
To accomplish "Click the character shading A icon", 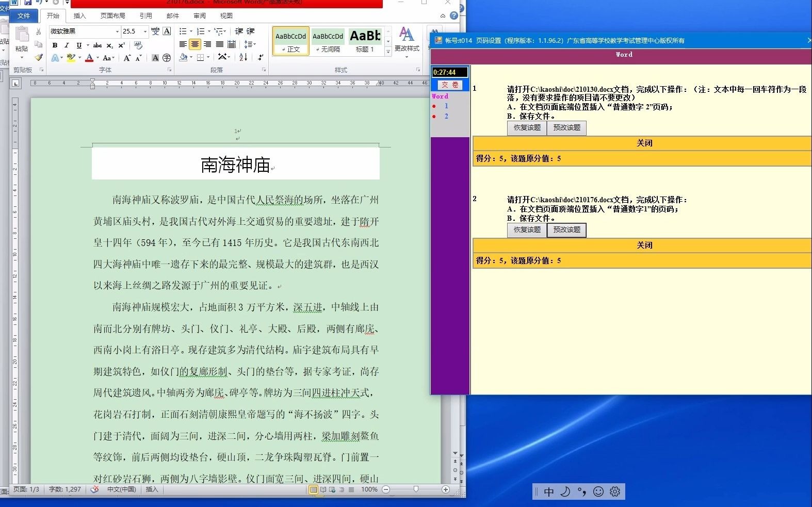I will pyautogui.click(x=155, y=58).
